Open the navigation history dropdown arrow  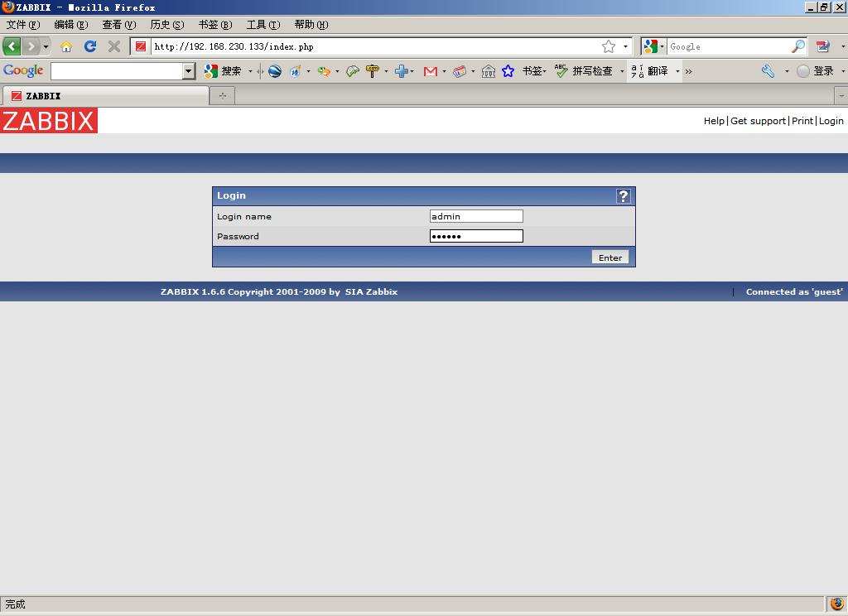[x=46, y=46]
